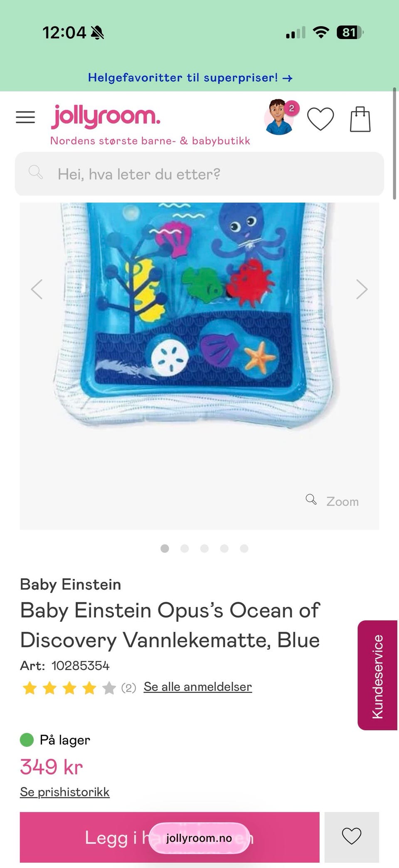The width and height of the screenshot is (399, 868).
Task: Open the Kundeservice side tab
Action: (x=377, y=675)
